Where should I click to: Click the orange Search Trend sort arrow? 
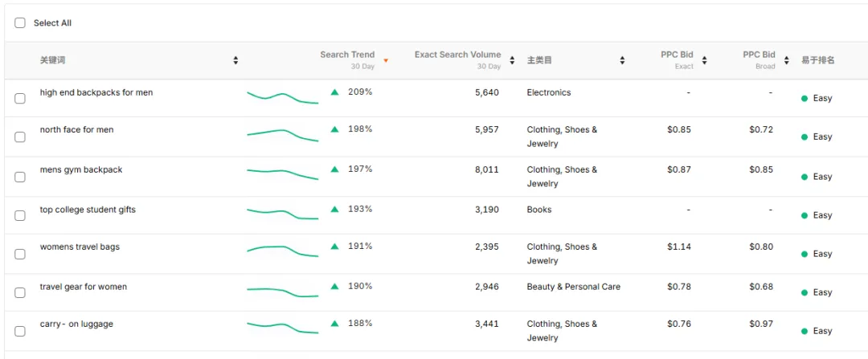(x=386, y=61)
